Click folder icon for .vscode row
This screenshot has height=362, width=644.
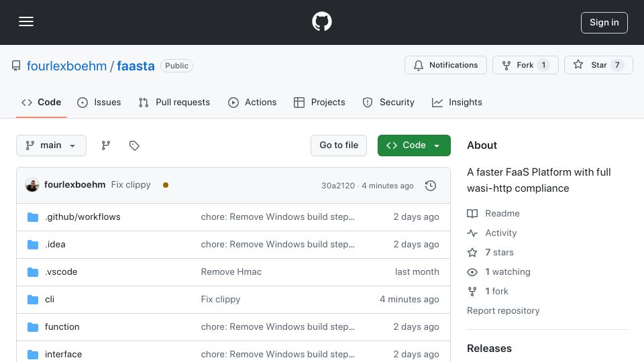pos(33,272)
